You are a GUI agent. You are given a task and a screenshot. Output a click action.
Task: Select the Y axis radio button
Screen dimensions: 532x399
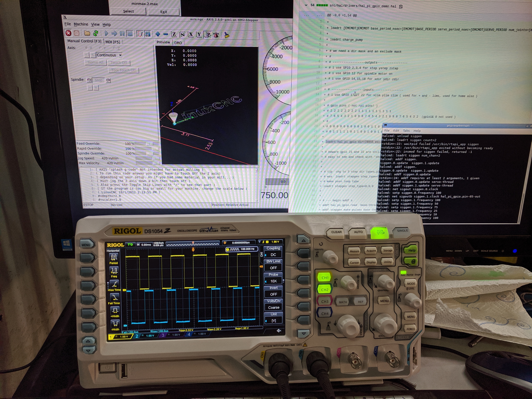[101, 48]
